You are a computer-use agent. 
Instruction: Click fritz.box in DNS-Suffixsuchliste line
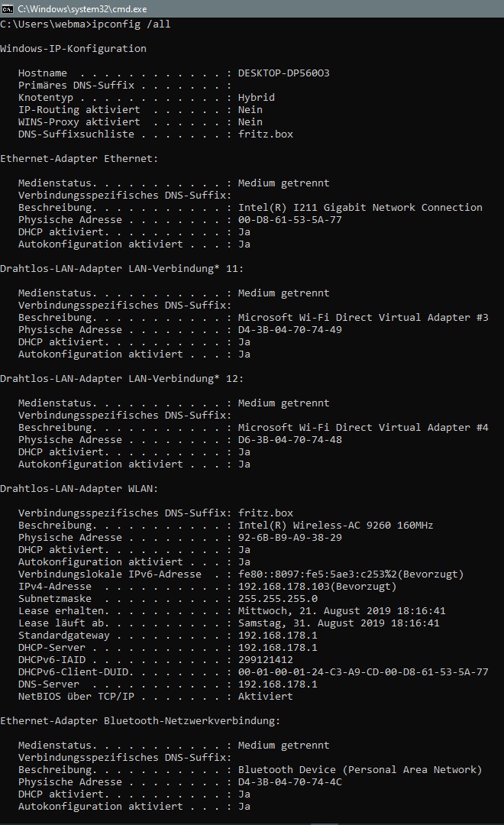265,134
